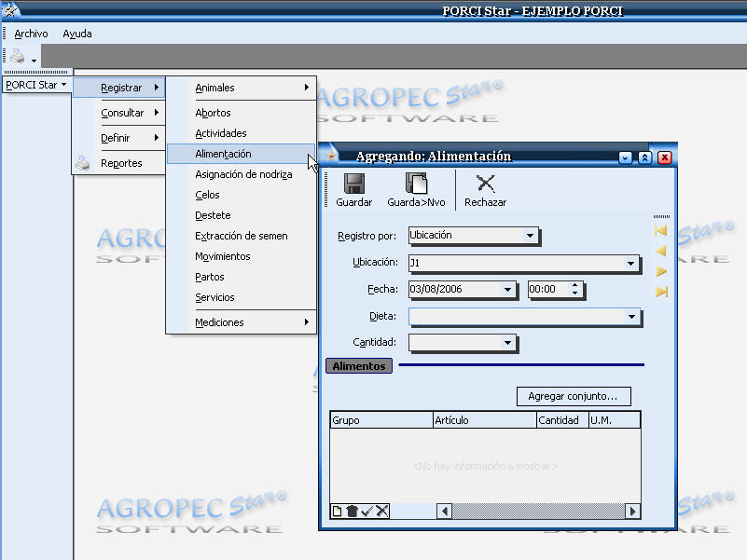Click the printer icon in the main toolbar

click(x=18, y=56)
